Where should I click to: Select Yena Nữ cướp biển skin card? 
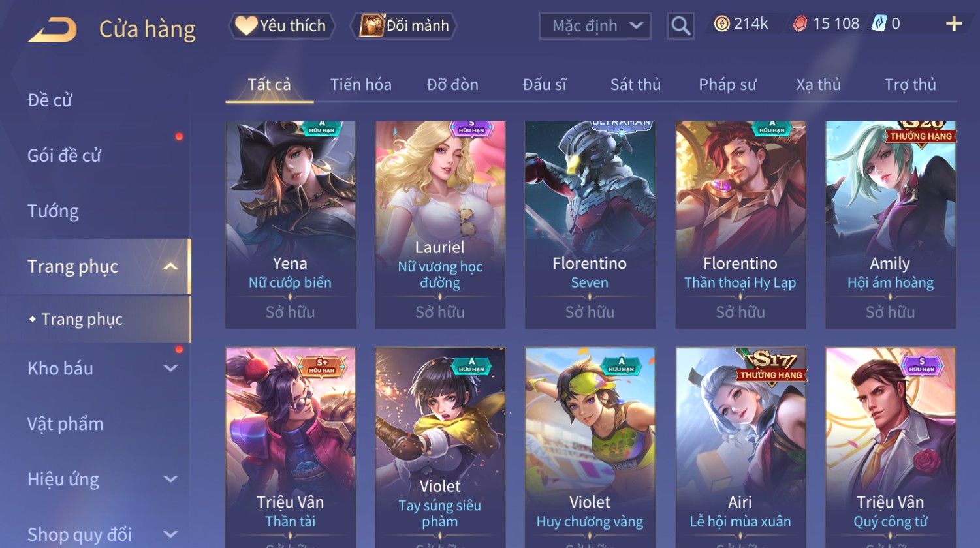[x=291, y=224]
